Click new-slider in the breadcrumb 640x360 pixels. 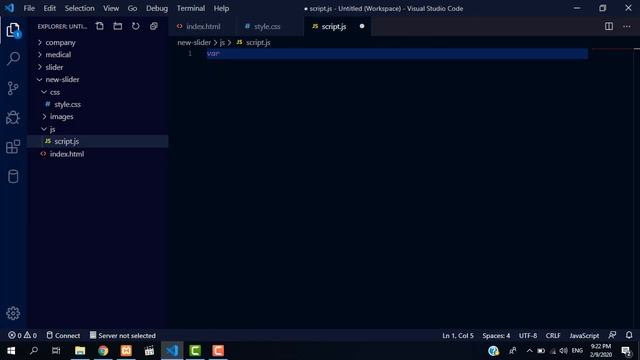click(x=194, y=42)
